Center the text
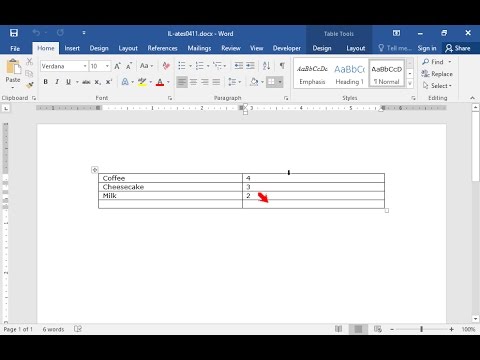 click(193, 82)
